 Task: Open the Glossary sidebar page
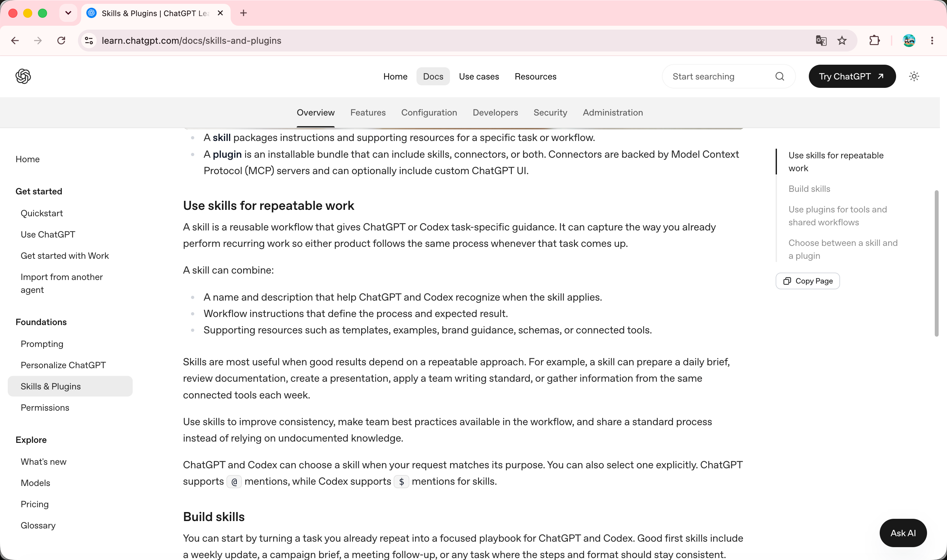tap(38, 525)
